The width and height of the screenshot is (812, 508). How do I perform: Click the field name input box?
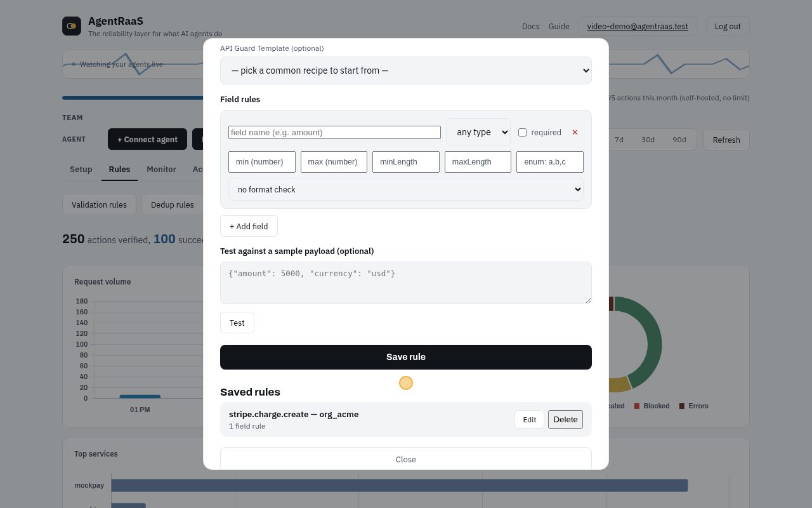tap(334, 132)
